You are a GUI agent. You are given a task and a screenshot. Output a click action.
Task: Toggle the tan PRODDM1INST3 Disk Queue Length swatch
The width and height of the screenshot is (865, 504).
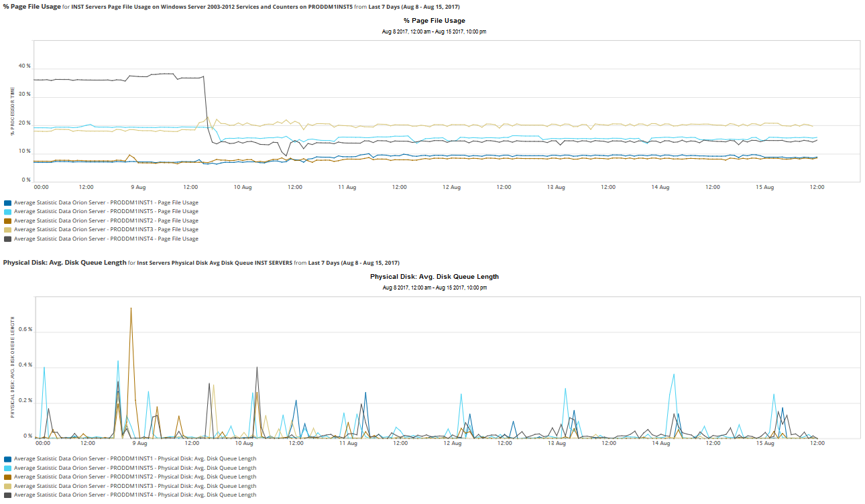pos(7,486)
